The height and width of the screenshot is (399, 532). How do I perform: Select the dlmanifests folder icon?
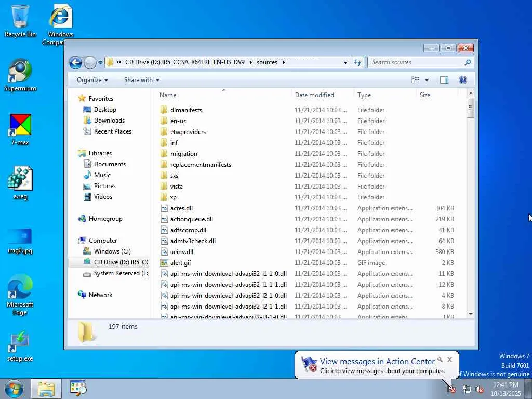coord(164,110)
